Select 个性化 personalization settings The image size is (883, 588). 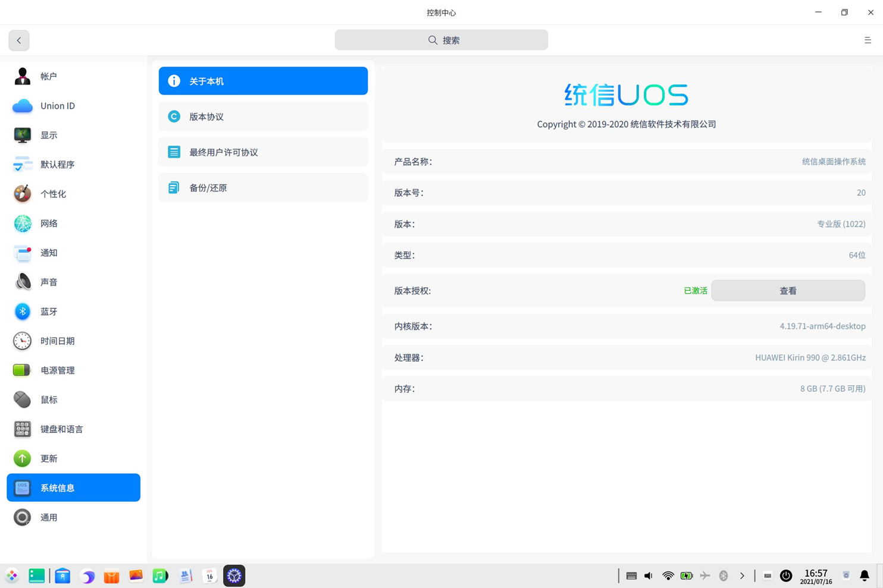pyautogui.click(x=73, y=194)
